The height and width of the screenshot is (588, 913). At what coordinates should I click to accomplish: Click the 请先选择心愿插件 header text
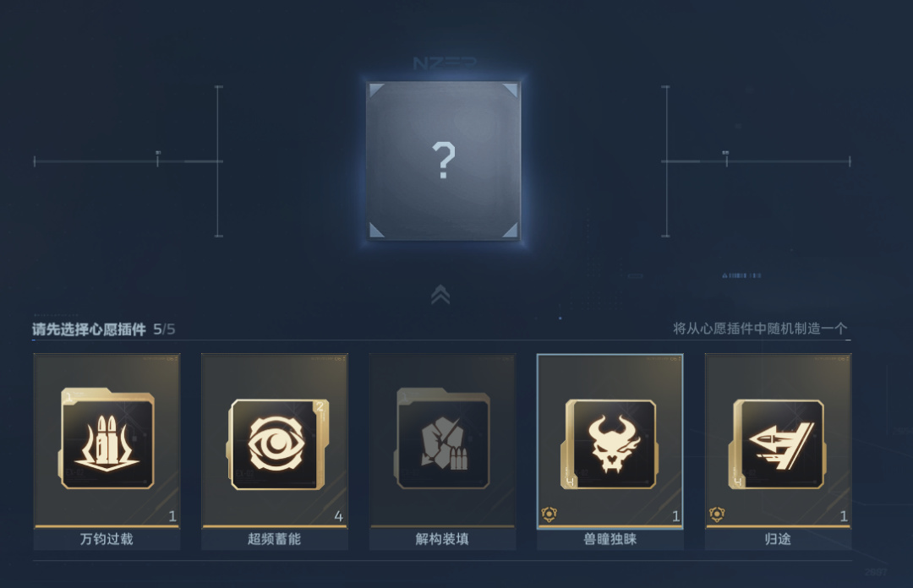point(89,329)
